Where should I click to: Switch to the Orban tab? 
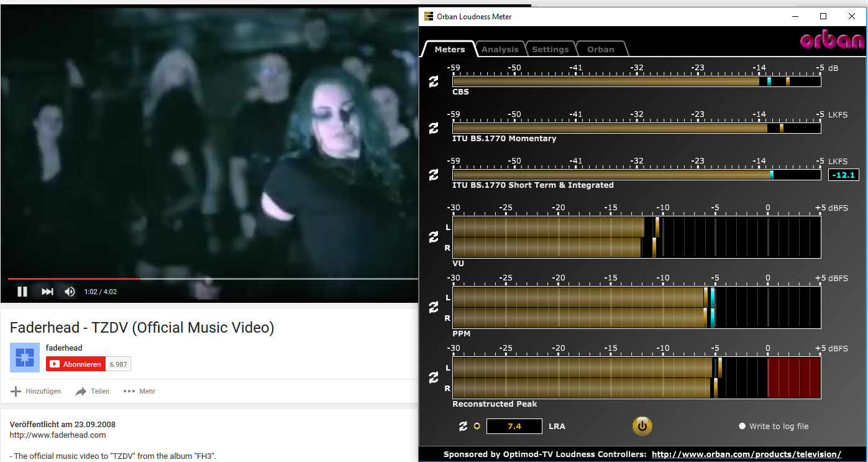pyautogui.click(x=601, y=49)
